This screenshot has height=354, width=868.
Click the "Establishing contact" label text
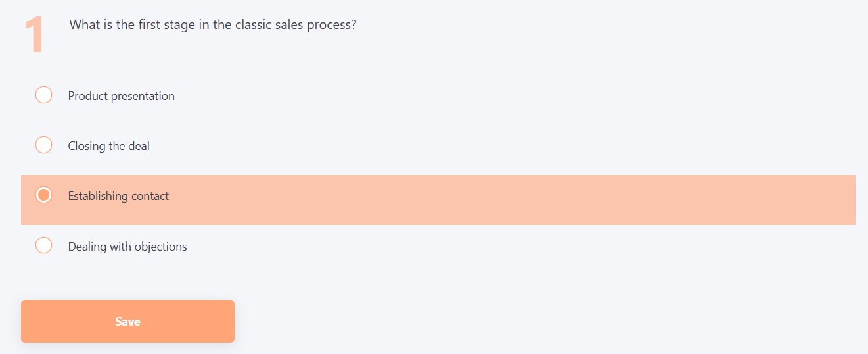click(118, 196)
